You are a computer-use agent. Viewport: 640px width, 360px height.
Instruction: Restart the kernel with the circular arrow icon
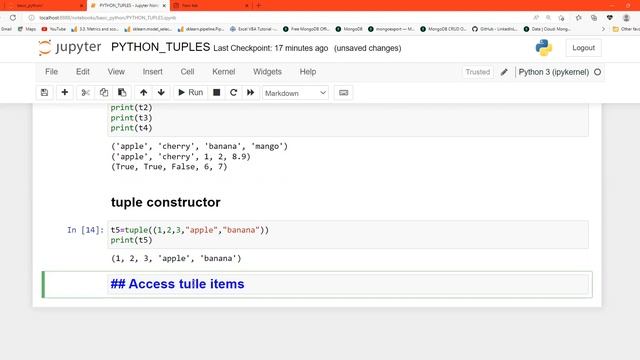pos(233,93)
